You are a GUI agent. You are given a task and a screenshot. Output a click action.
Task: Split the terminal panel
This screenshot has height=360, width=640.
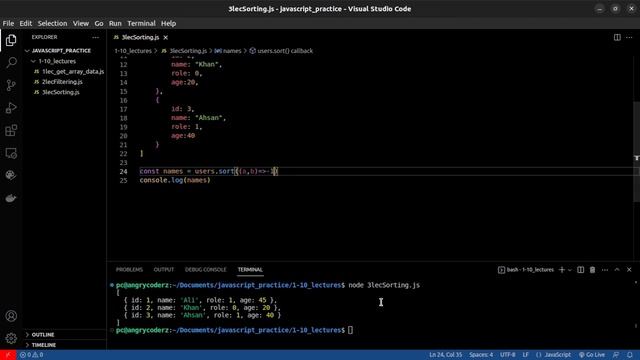[580, 270]
